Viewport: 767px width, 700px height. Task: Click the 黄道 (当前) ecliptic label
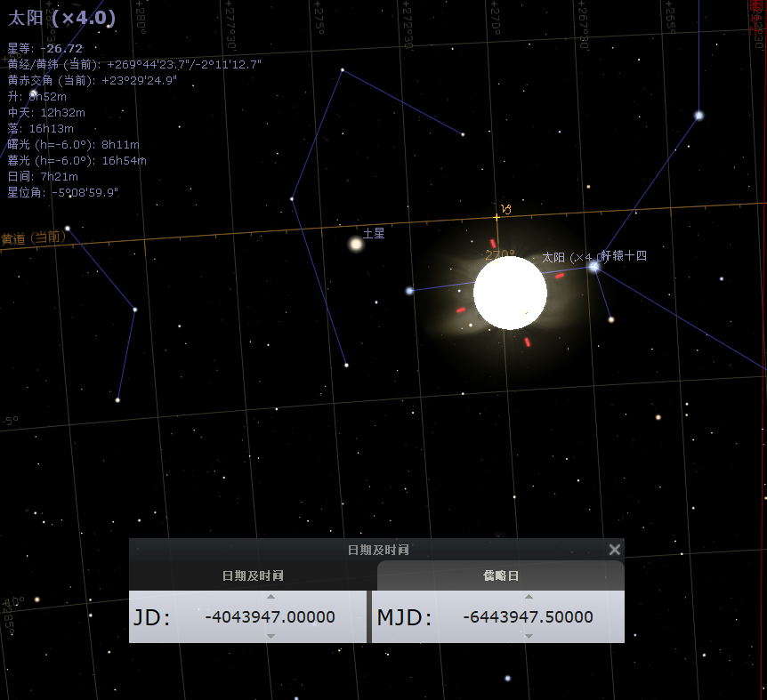click(x=33, y=237)
